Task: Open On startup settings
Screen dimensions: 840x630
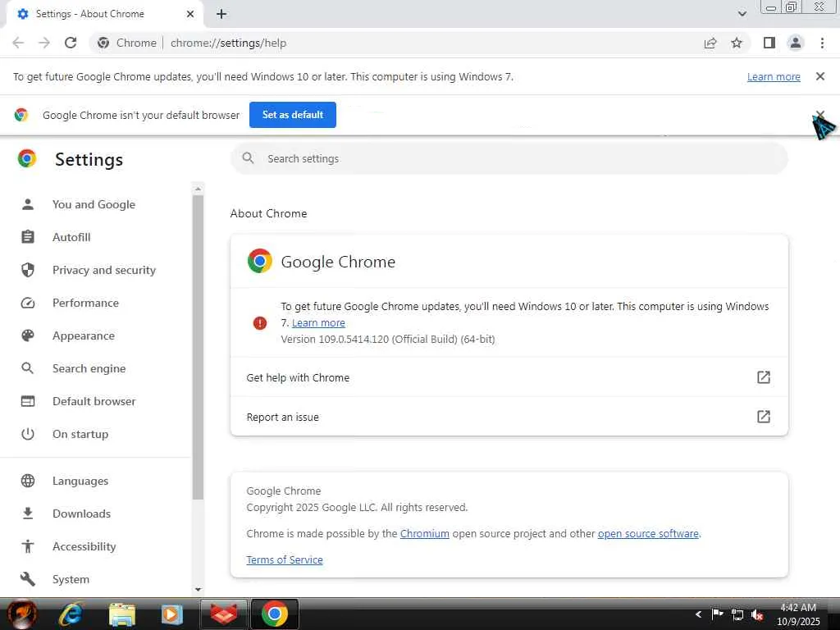Action: point(80,434)
